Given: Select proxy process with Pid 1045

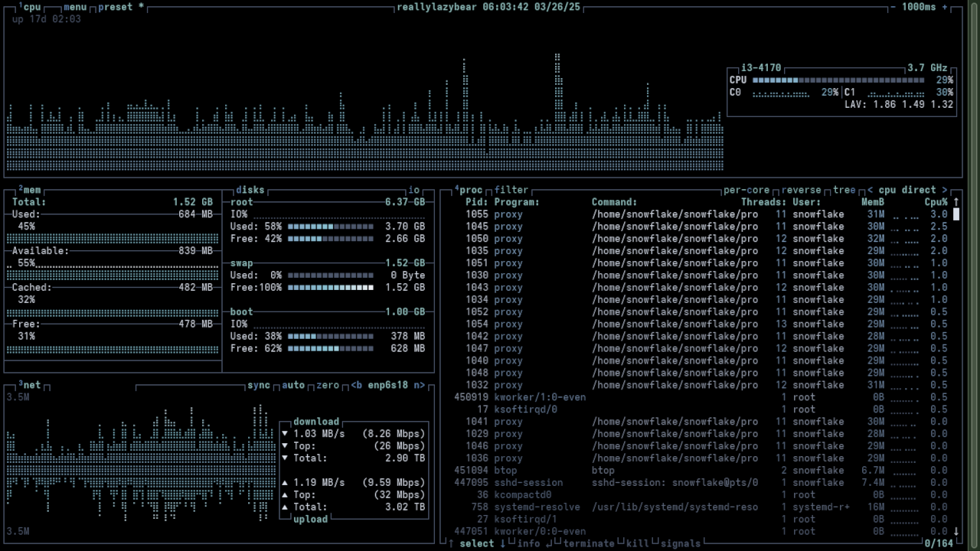Looking at the screenshot, I should click(x=701, y=227).
